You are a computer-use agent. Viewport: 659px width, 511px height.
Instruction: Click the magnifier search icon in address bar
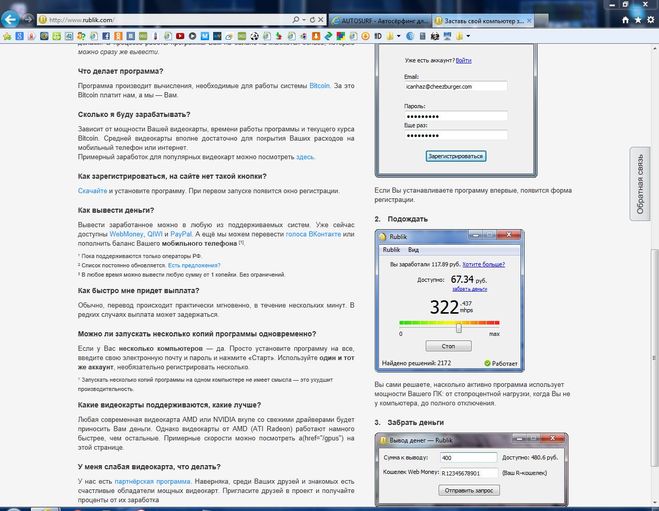(x=295, y=20)
